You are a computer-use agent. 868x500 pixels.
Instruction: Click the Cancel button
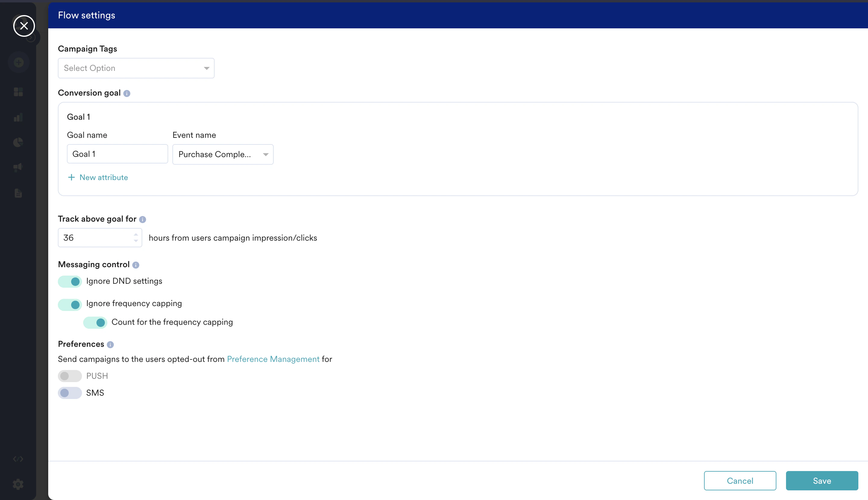coord(740,480)
